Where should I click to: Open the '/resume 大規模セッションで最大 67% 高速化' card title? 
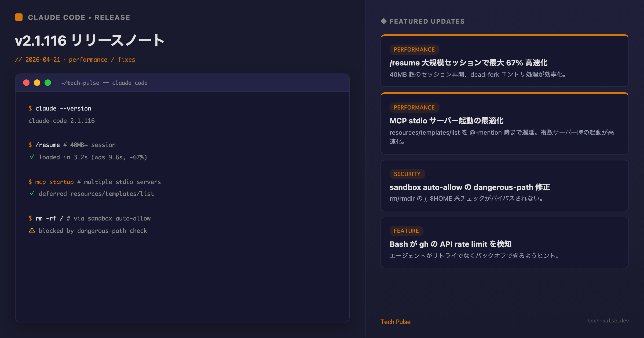[469, 63]
